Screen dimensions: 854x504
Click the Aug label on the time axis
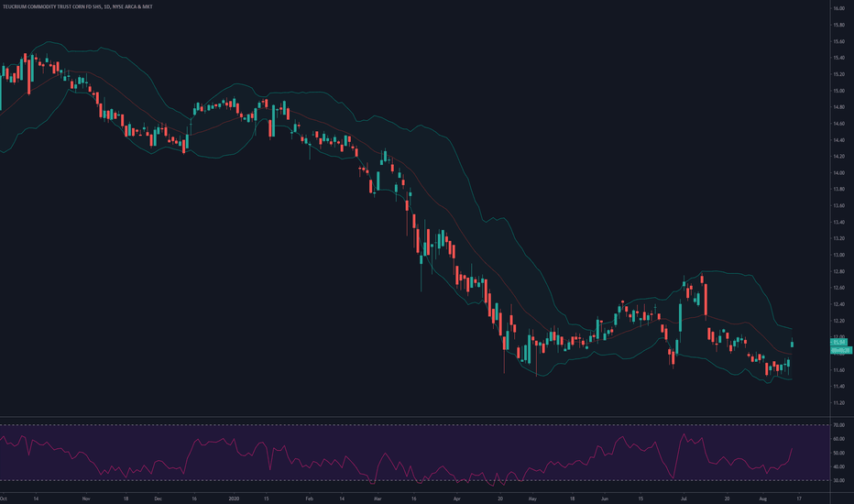pyautogui.click(x=762, y=499)
